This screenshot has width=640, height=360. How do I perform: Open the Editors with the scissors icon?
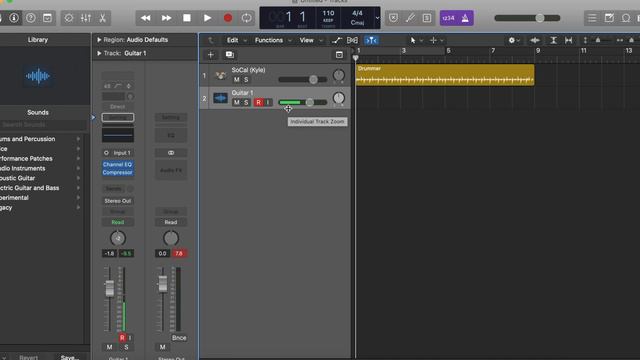coord(102,18)
